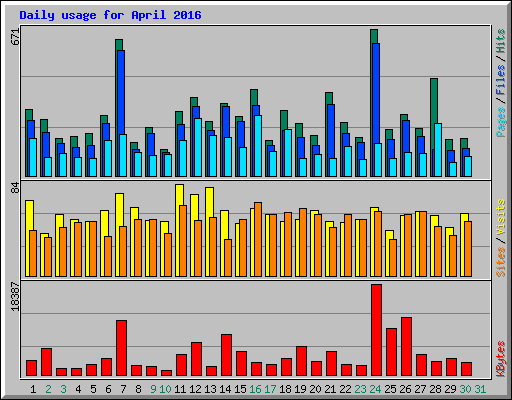The height and width of the screenshot is (400, 512).
Task: Select day label "28" on the x-axis
Action: (x=435, y=389)
